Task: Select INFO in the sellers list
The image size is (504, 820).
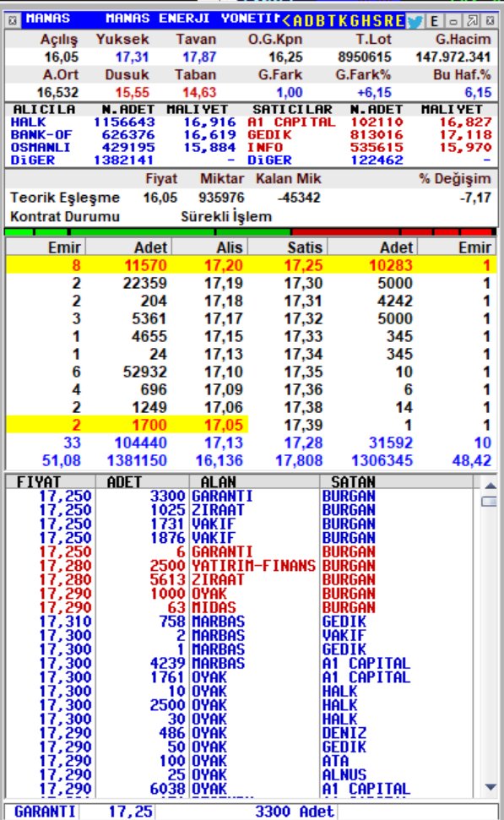Action: 265,147
